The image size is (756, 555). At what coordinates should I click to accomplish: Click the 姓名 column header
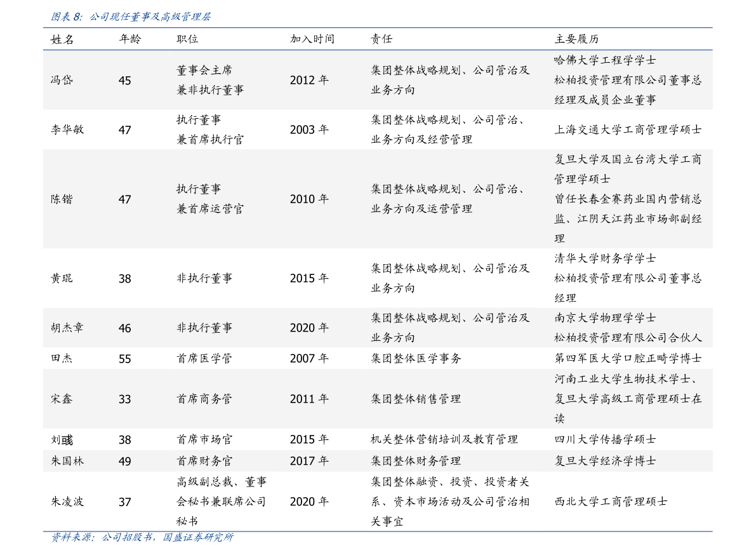pos(62,39)
